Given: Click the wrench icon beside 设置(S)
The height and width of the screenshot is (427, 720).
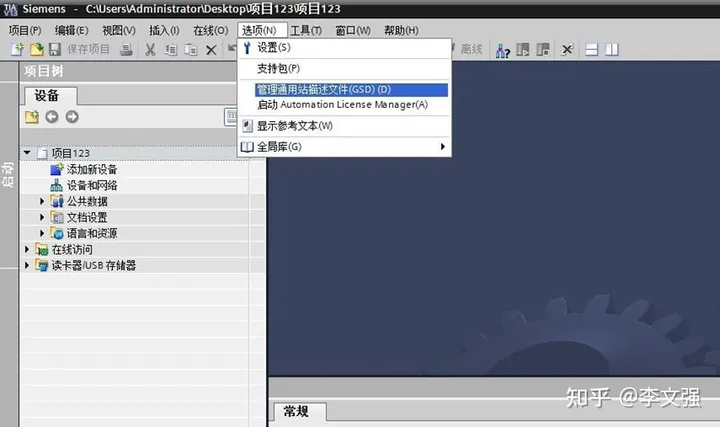Looking at the screenshot, I should (247, 48).
